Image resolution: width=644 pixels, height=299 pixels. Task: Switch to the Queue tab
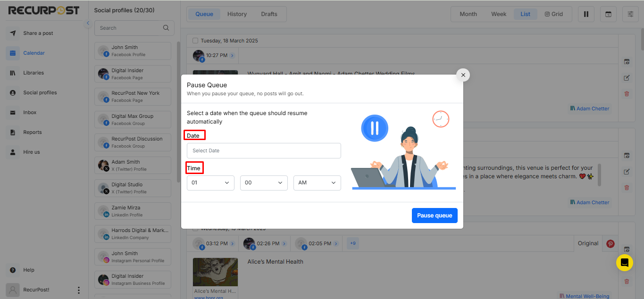[x=204, y=14]
